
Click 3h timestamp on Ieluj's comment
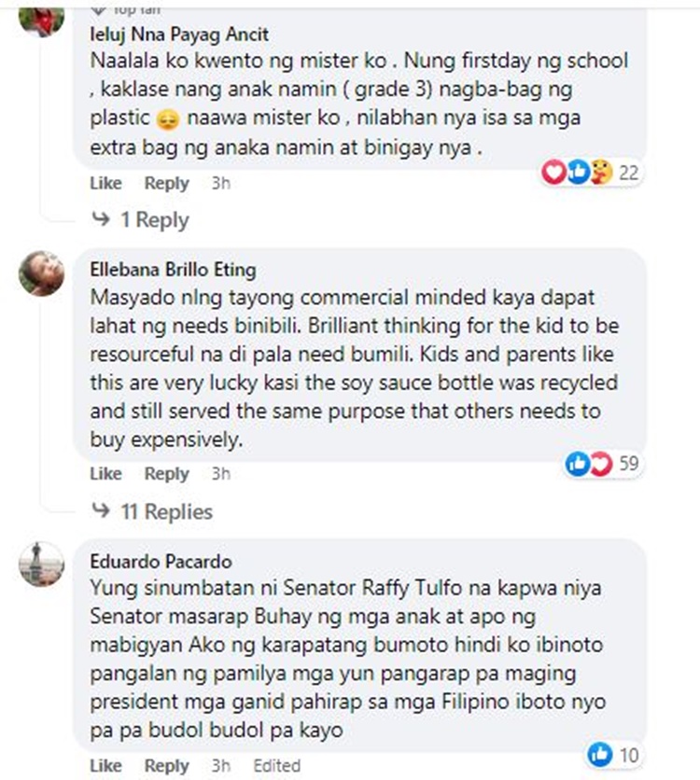220,184
